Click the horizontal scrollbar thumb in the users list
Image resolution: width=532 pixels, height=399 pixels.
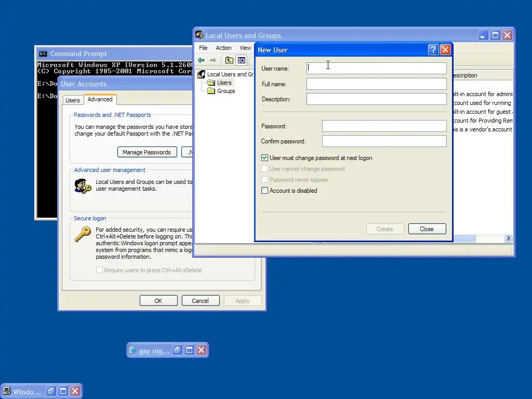(464, 238)
